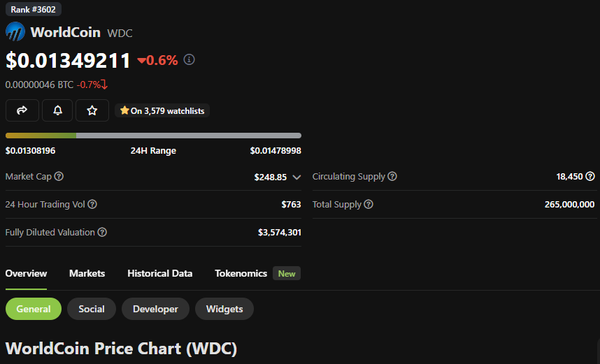Viewport: 600px width, 364px height.
Task: Expand the Market Cap dropdown chevron
Action: pyautogui.click(x=297, y=177)
